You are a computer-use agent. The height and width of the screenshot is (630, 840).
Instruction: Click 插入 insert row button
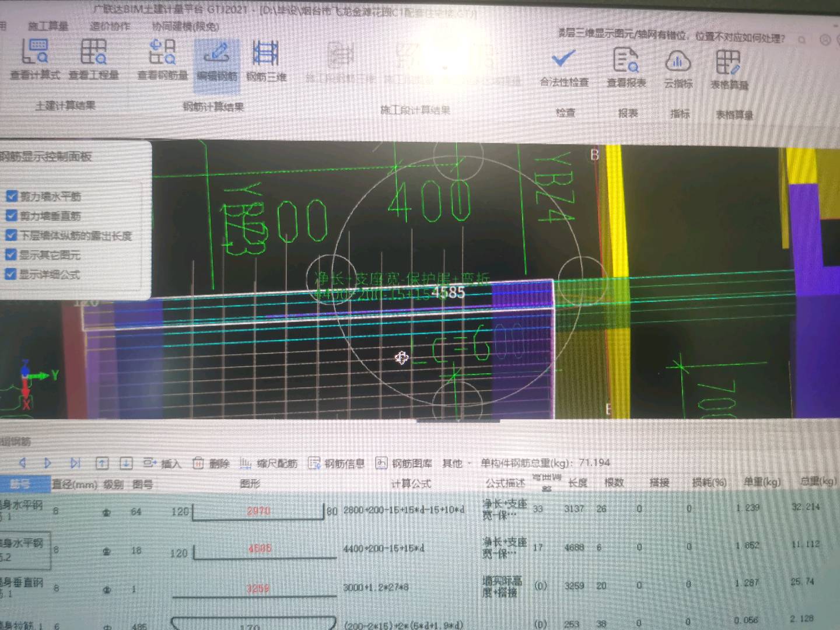[162, 463]
